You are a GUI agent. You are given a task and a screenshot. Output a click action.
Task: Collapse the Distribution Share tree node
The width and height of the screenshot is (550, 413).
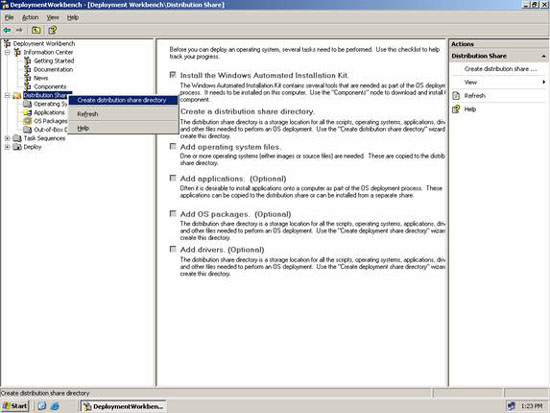(7, 95)
